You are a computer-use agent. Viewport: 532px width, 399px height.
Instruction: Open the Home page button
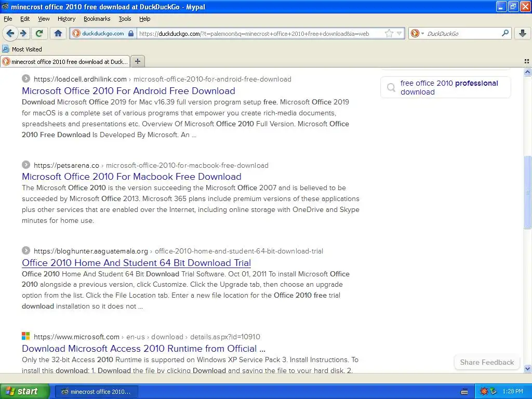click(x=58, y=33)
